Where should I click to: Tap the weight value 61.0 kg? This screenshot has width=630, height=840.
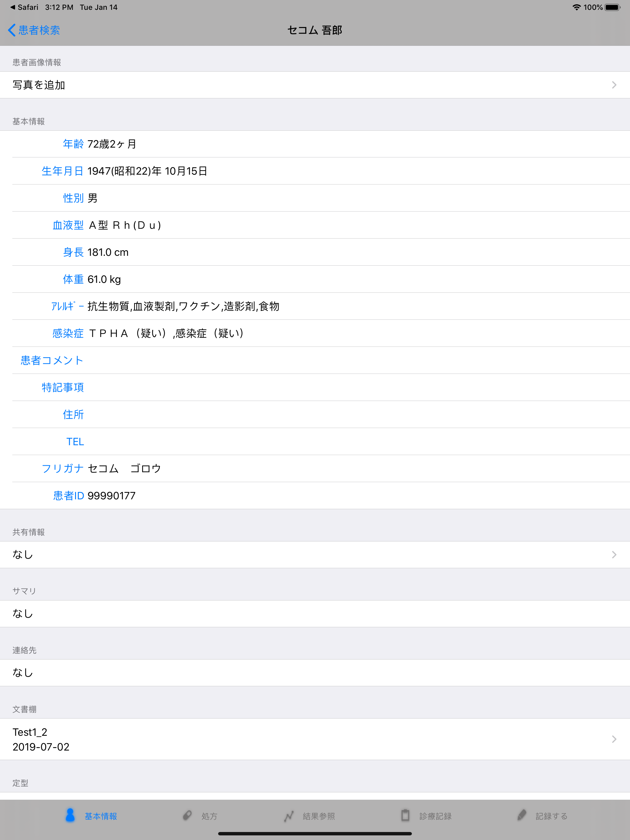click(x=104, y=279)
